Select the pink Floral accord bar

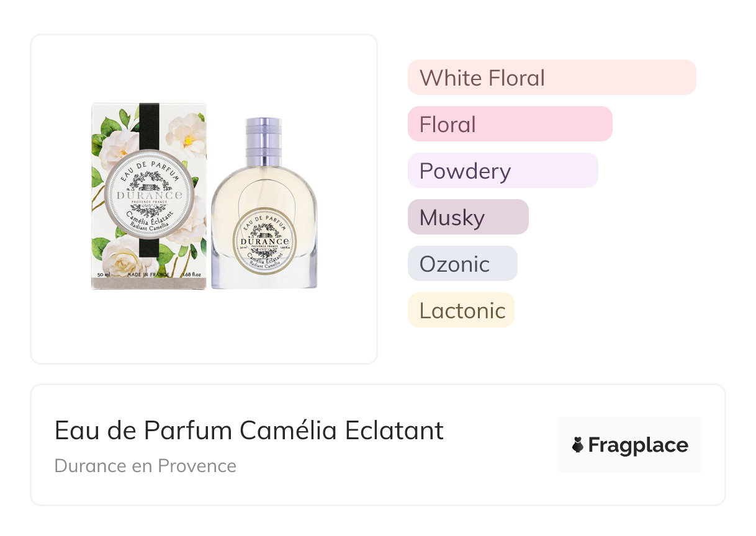tap(510, 124)
